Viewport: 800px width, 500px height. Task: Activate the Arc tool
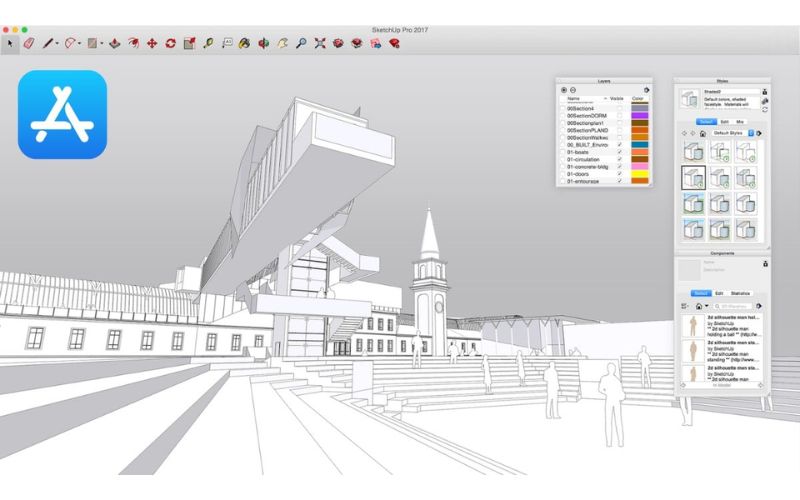click(x=70, y=44)
